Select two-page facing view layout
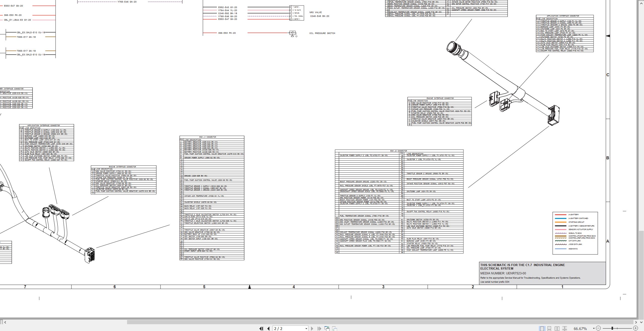This screenshot has width=644, height=331. pos(557,328)
